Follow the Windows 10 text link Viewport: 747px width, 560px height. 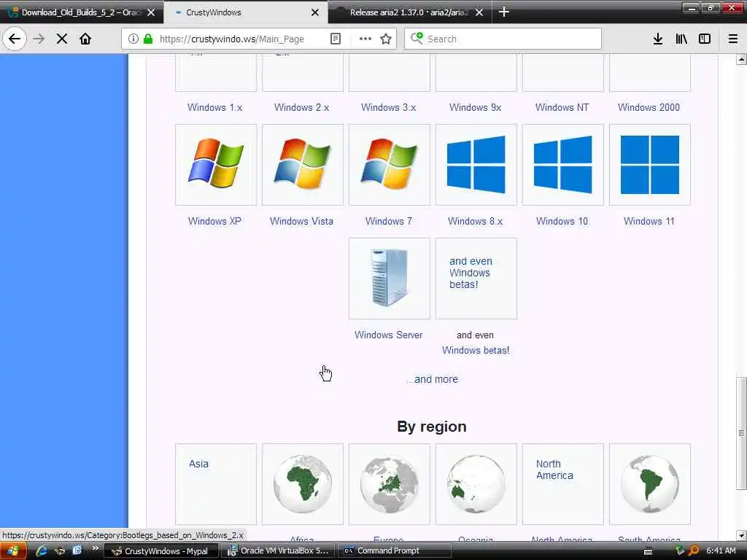[562, 221]
